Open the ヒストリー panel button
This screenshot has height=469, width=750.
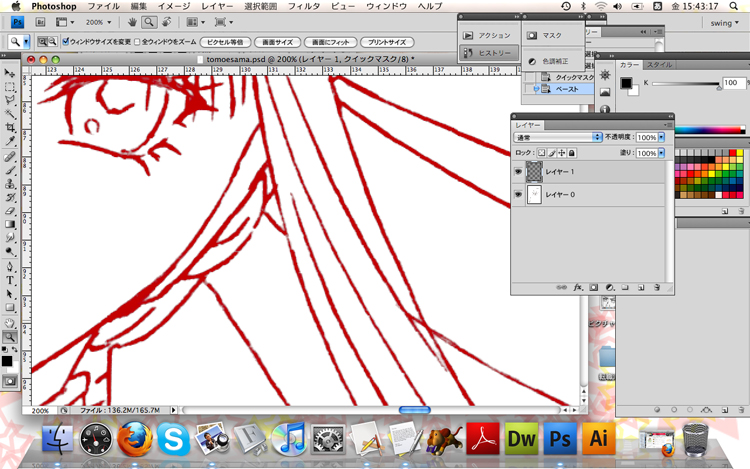tap(488, 53)
